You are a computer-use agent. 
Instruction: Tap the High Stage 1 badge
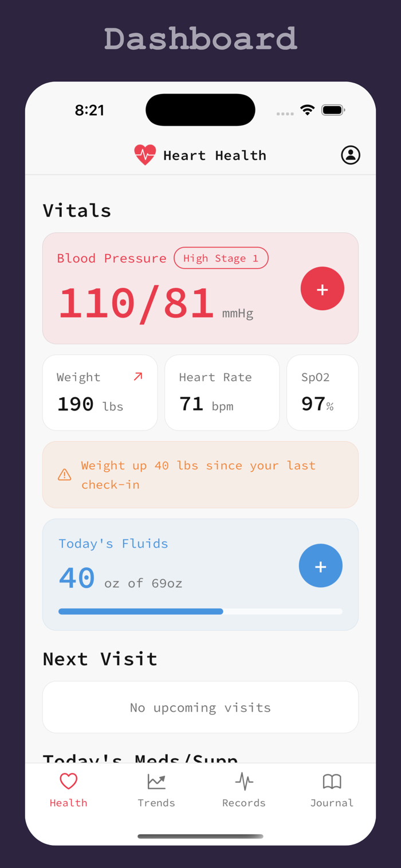click(x=221, y=258)
